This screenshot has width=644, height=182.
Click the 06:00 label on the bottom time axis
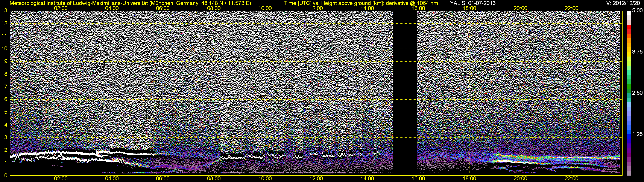(163, 179)
